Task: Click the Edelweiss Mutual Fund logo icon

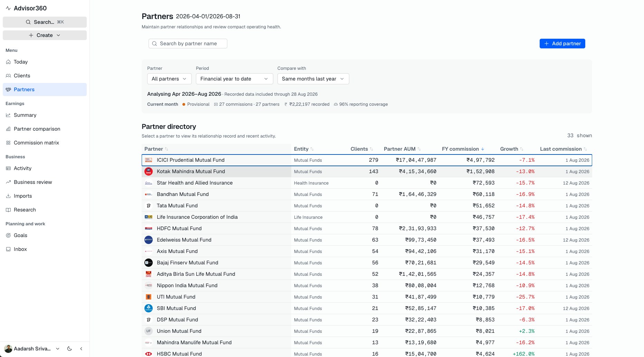Action: click(x=149, y=240)
